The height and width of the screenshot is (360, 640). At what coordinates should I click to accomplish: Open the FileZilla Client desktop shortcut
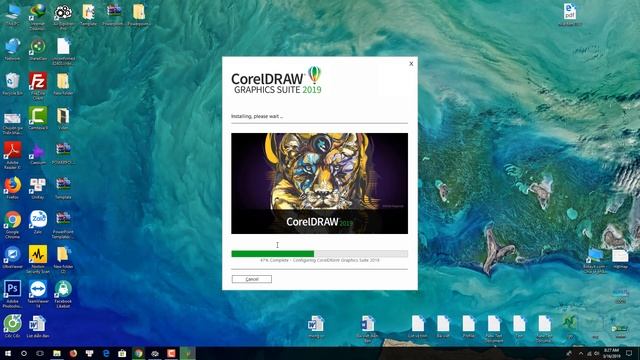[38, 85]
